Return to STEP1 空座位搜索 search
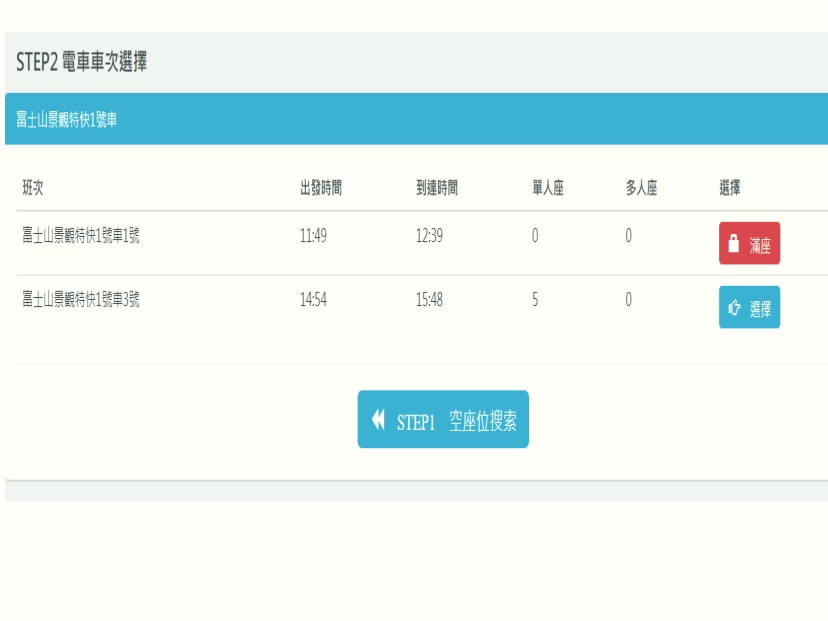Image resolution: width=828 pixels, height=621 pixels. pos(445,419)
